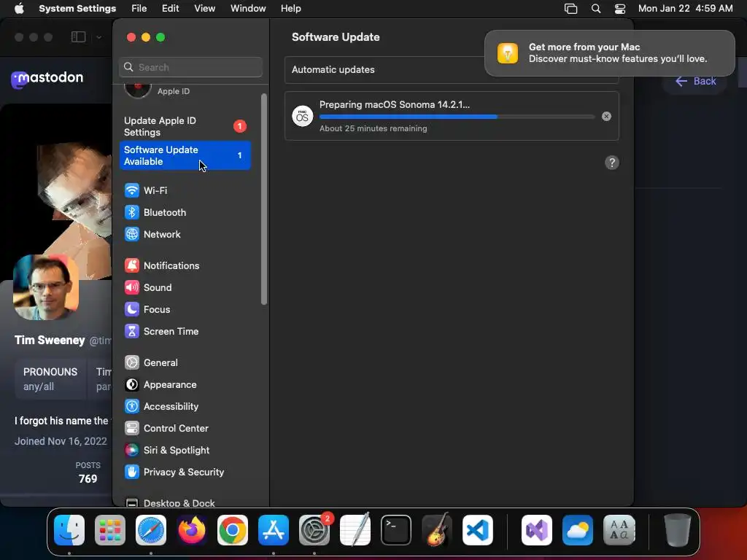
Task: Select Update Apple ID Settings row
Action: 185,127
